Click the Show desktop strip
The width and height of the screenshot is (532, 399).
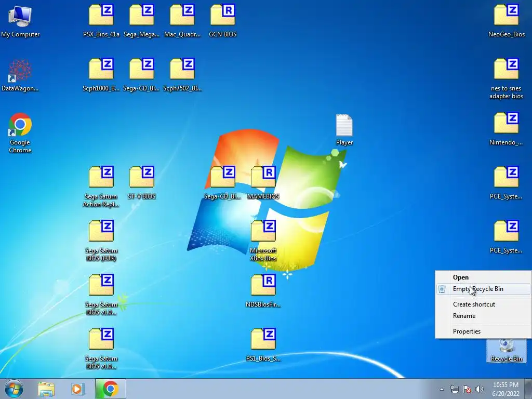click(528, 389)
